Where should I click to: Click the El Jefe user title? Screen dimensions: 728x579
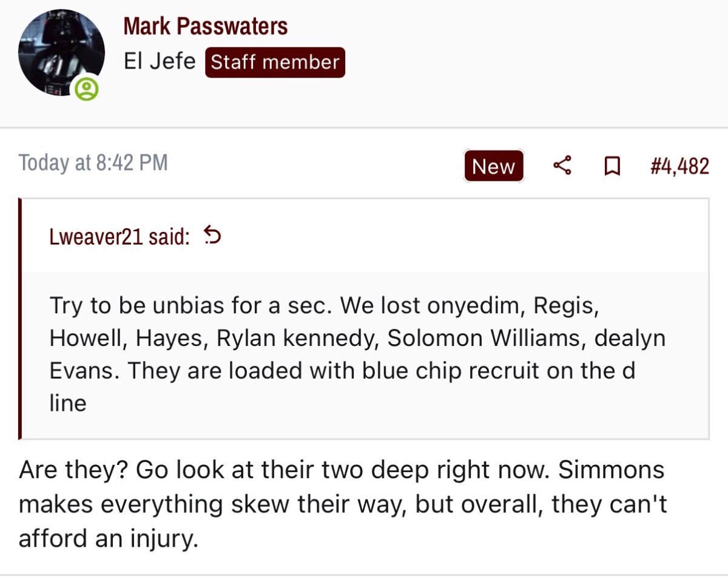pos(159,62)
